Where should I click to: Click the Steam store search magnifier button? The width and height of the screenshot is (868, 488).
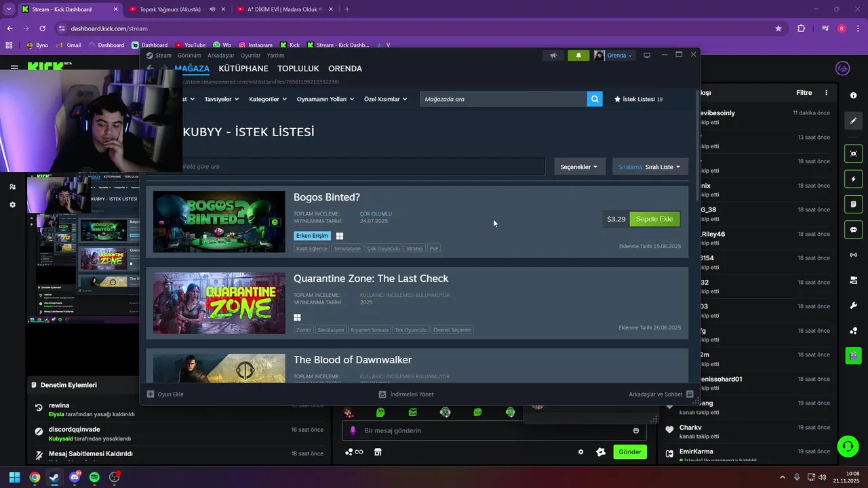(595, 99)
